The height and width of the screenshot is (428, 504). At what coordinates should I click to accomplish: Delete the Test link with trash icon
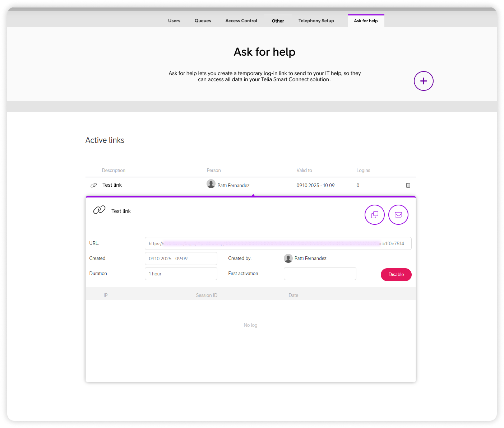[408, 185]
